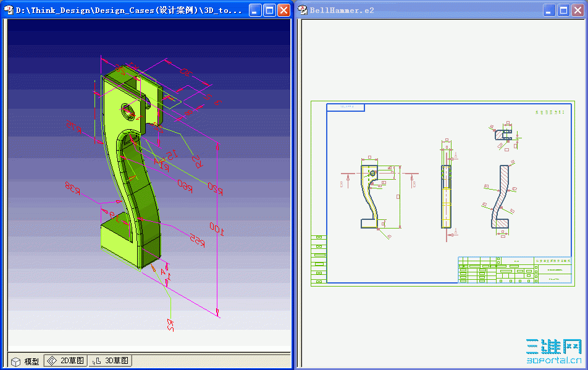Click the BellHammer.e2 title text
This screenshot has height=370, width=588.
click(x=342, y=11)
